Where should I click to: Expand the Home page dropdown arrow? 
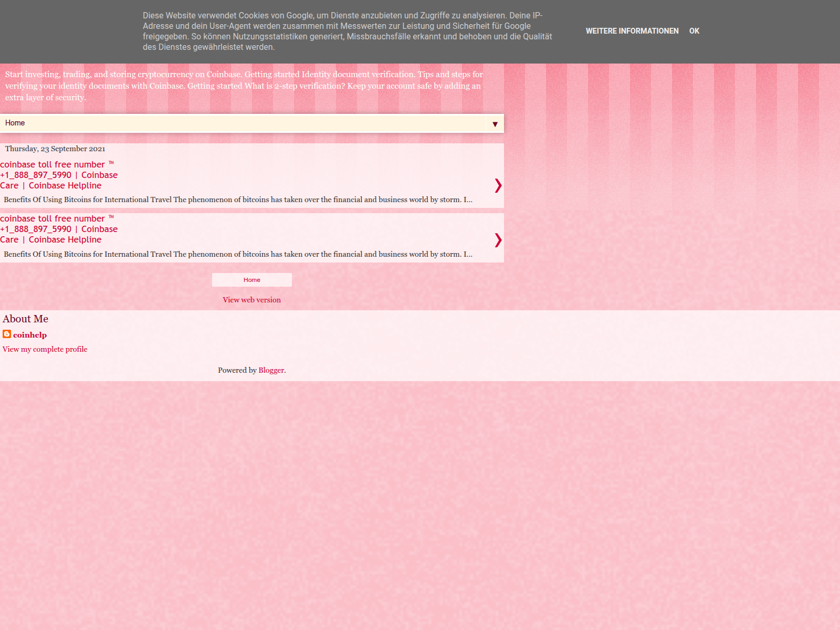[x=495, y=124]
